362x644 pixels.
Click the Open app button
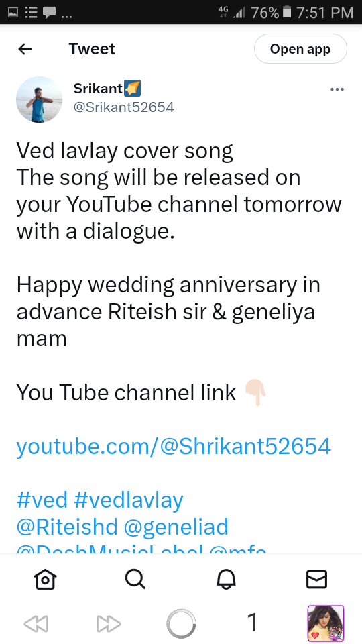[300, 49]
